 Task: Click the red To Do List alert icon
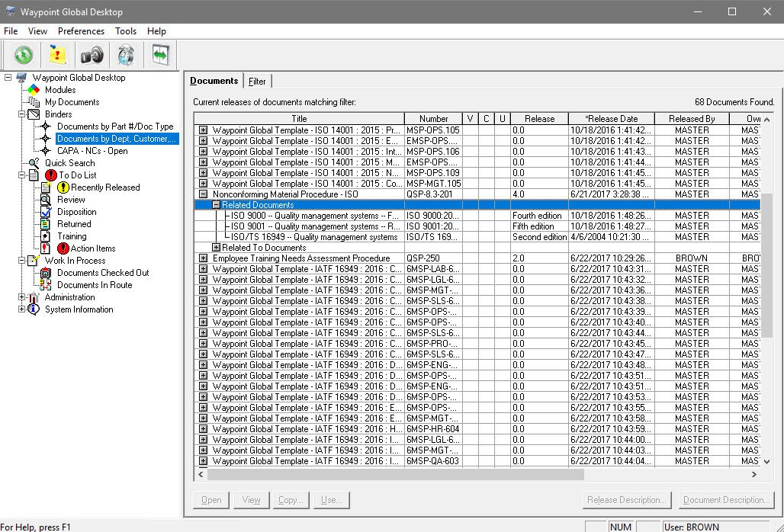(x=50, y=175)
